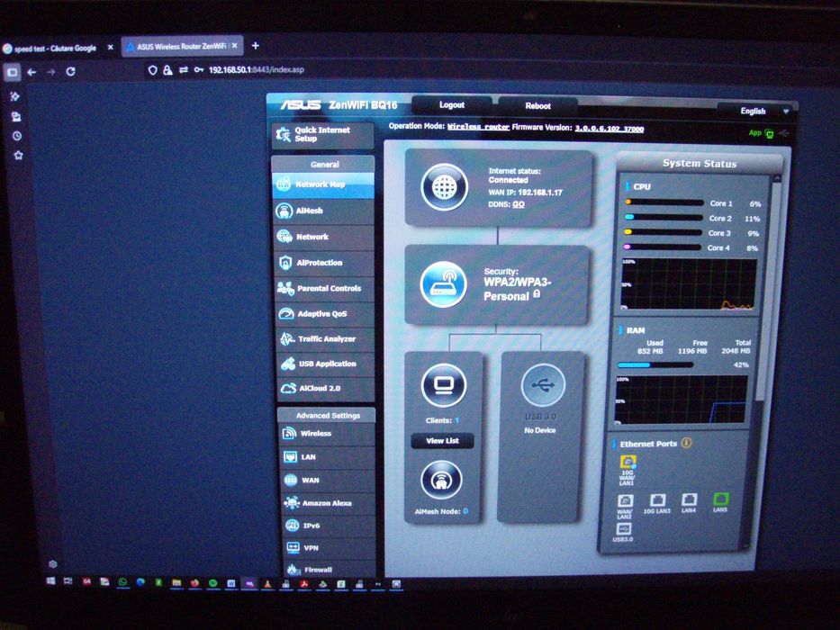The height and width of the screenshot is (630, 840).
Task: Open Adaptive QoS page
Action: click(x=326, y=313)
